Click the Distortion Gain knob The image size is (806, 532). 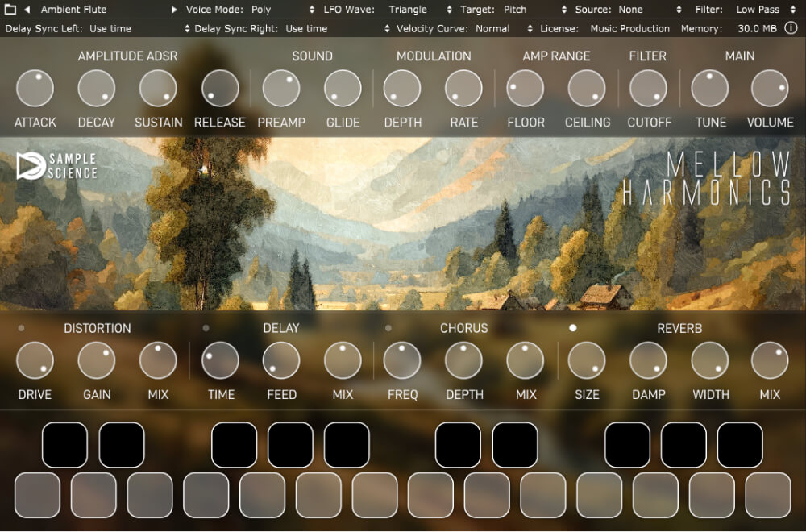[x=97, y=360]
